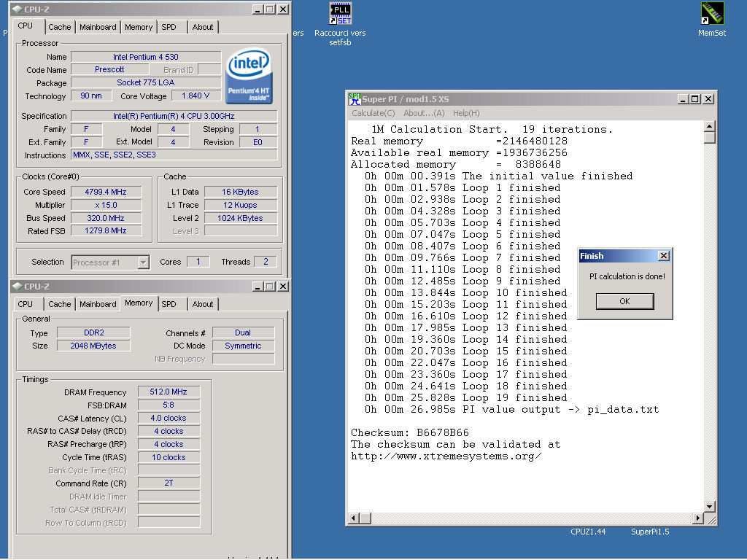Image resolution: width=747 pixels, height=560 pixels.
Task: Click the upper CPU-Z title bar icon
Action: [18, 9]
